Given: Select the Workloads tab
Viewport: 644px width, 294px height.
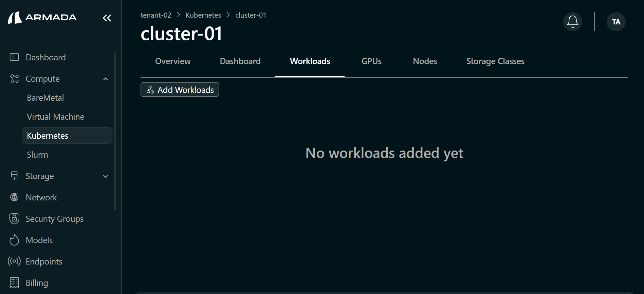Looking at the screenshot, I should pyautogui.click(x=310, y=61).
